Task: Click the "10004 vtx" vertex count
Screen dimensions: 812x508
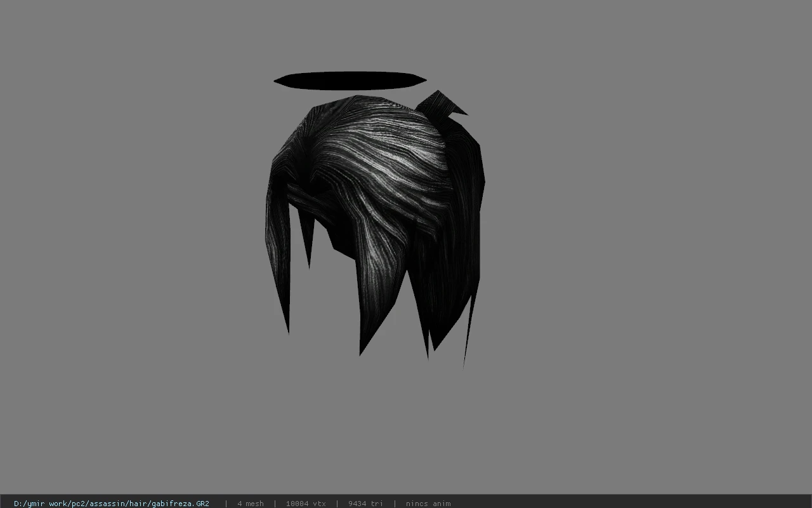Action: tap(306, 504)
